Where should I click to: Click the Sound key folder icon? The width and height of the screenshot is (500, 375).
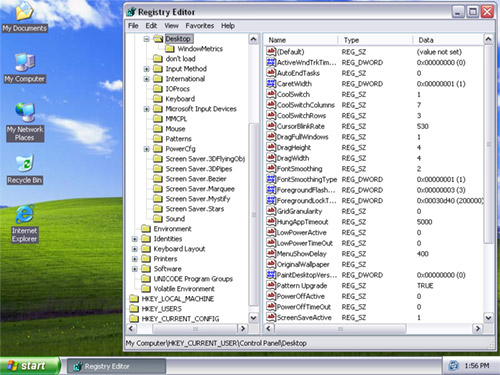pyautogui.click(x=158, y=219)
